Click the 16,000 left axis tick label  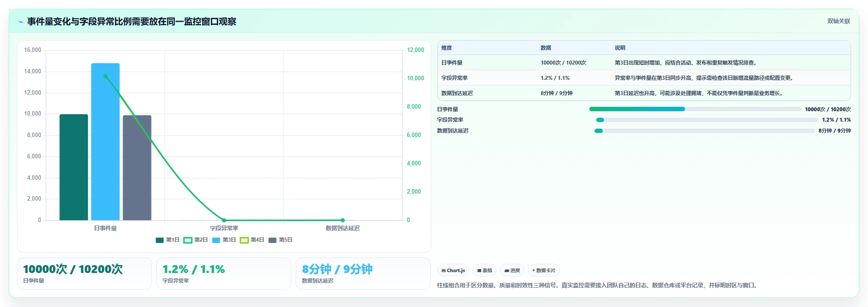(x=33, y=50)
